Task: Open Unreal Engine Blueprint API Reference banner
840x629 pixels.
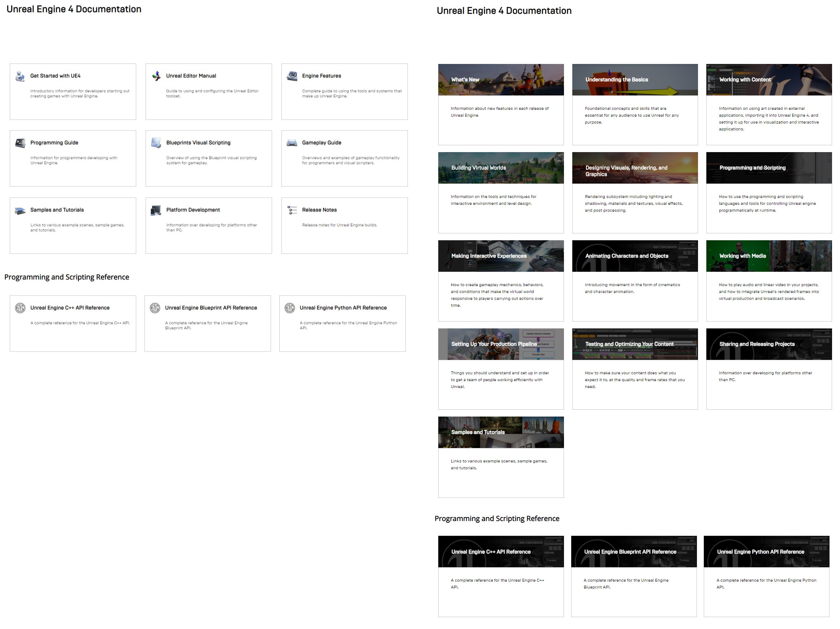Action: point(634,552)
